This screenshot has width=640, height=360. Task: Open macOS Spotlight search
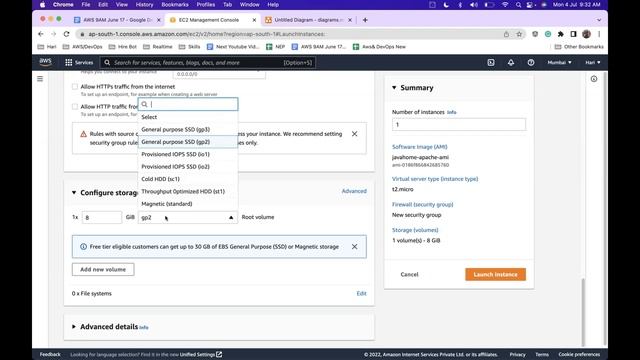click(518, 5)
